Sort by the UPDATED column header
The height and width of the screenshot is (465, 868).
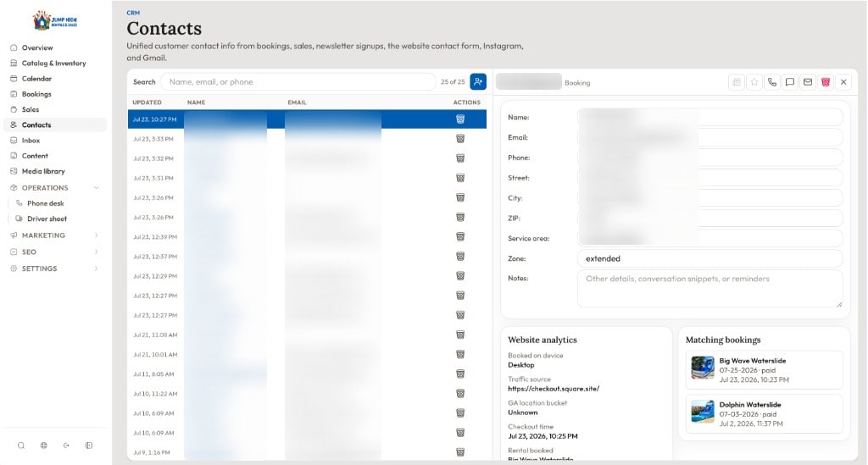(x=147, y=102)
